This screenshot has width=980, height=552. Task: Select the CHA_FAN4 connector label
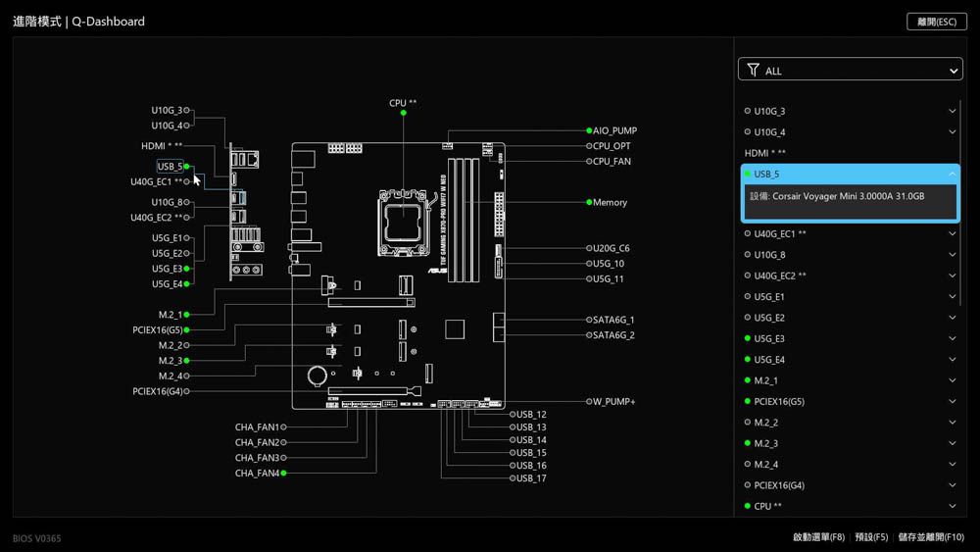258,474
